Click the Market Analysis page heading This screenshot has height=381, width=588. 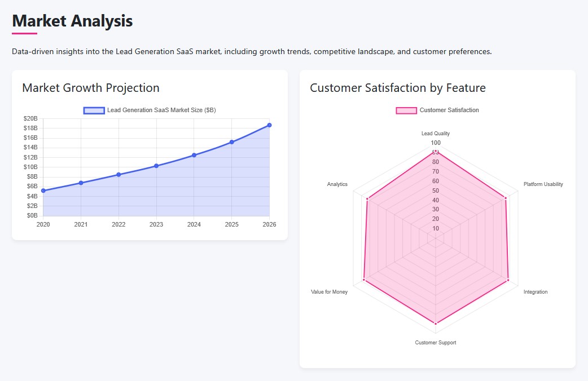72,21
